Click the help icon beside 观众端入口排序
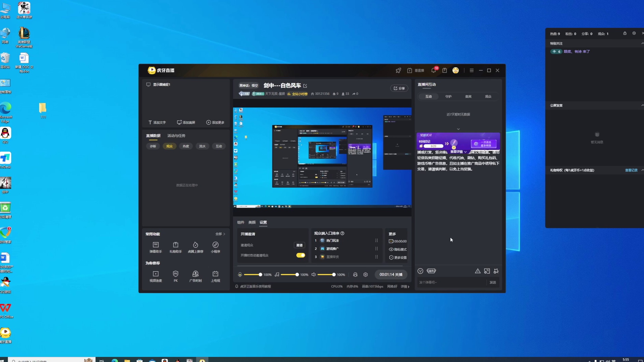 click(343, 233)
